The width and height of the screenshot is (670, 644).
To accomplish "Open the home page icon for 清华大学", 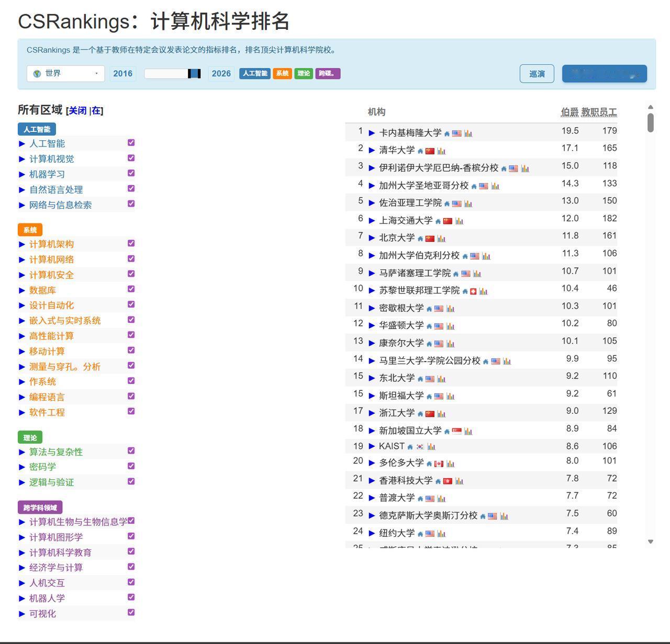I will pos(420,151).
